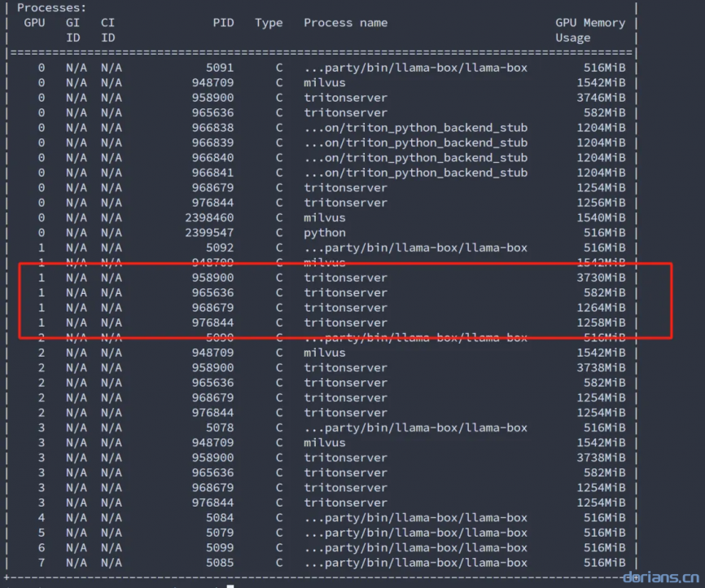Click the "GPU Memory" column header
This screenshot has height=588, width=705.
point(590,23)
